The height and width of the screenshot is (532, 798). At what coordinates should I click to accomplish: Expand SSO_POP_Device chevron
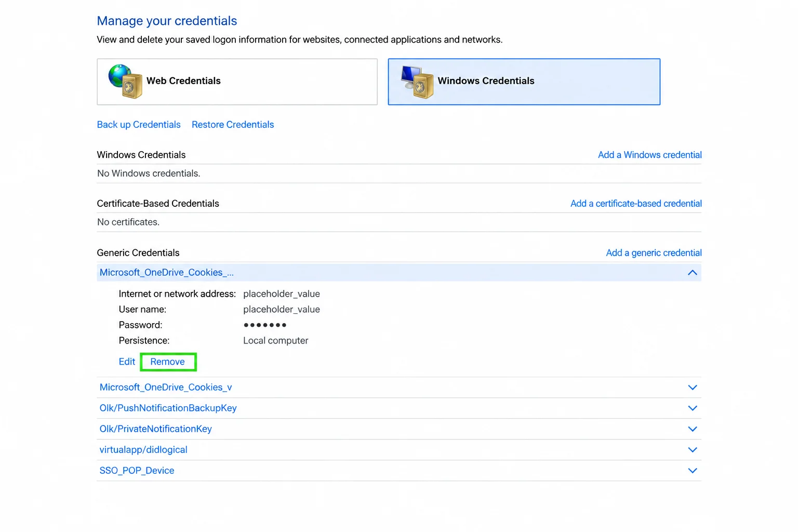tap(692, 471)
